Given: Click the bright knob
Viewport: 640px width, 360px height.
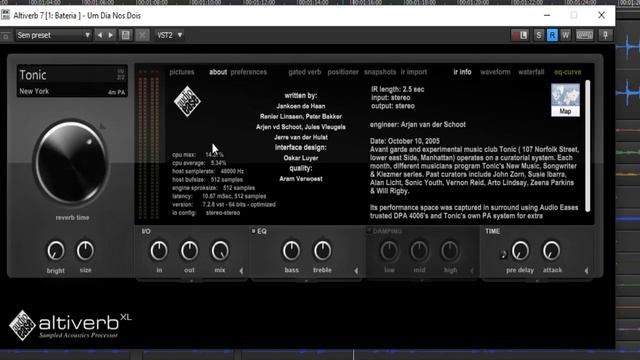Looking at the screenshot, I should pyautogui.click(x=56, y=251).
